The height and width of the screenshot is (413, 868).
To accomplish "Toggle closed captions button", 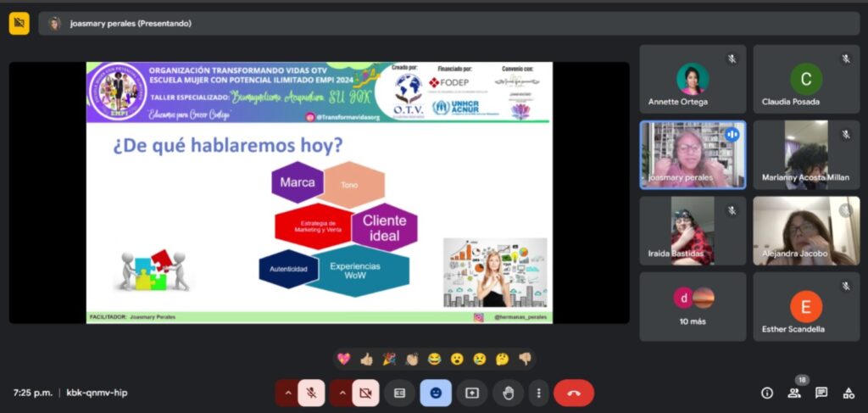I will coord(399,393).
